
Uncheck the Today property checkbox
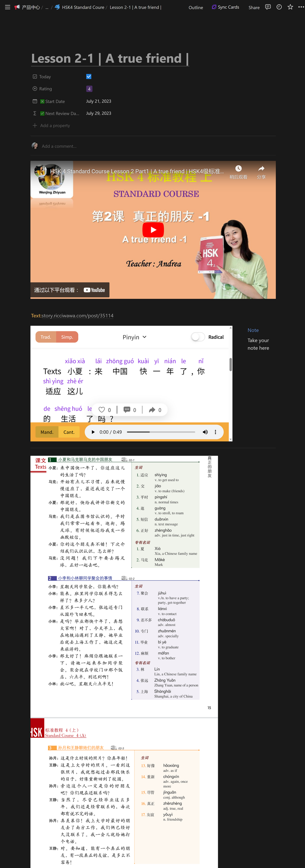tap(89, 76)
